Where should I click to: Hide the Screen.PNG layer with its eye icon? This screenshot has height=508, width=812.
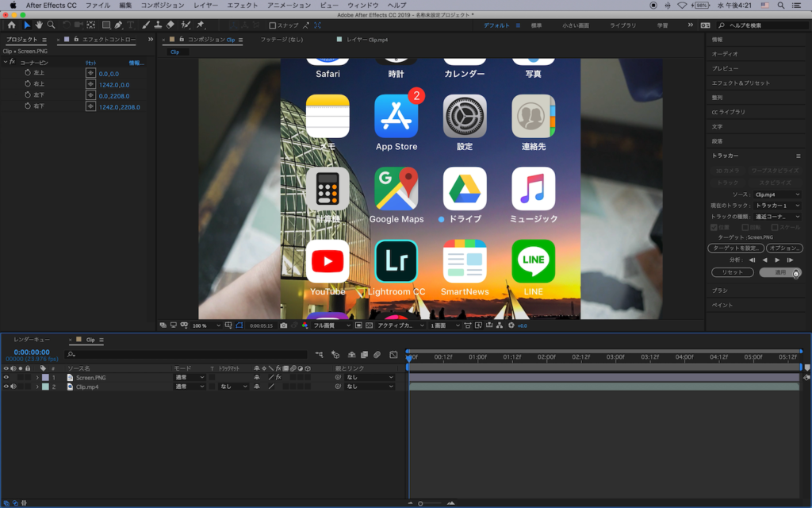pyautogui.click(x=6, y=377)
